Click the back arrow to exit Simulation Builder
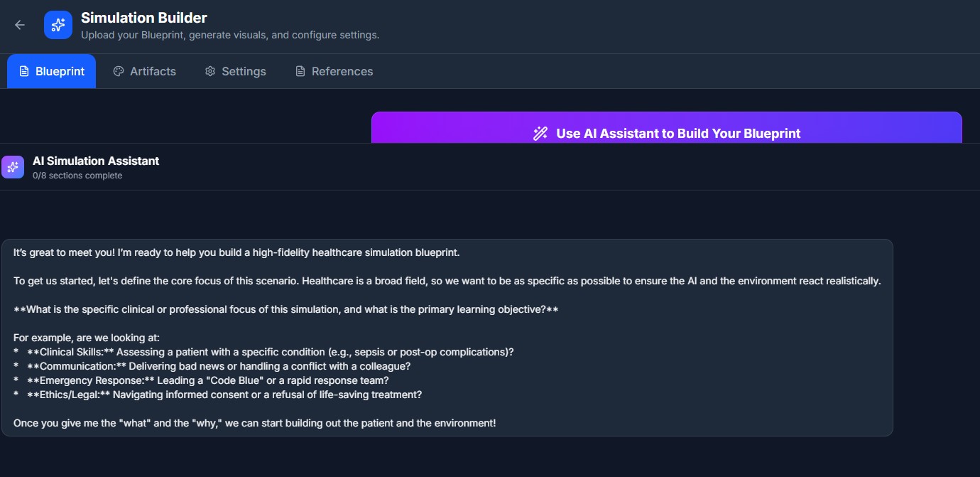Image resolution: width=980 pixels, height=477 pixels. tap(18, 24)
